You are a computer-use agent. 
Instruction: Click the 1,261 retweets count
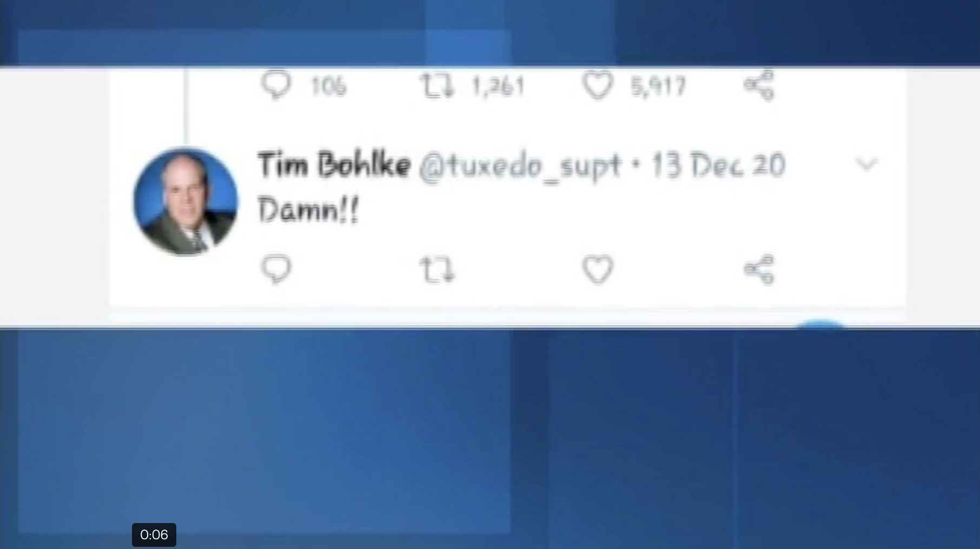tap(498, 86)
